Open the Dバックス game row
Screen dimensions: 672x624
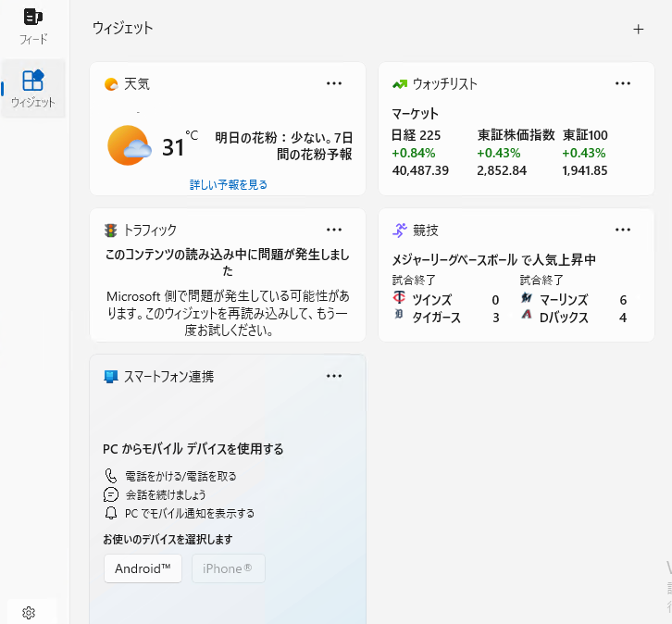click(x=574, y=318)
